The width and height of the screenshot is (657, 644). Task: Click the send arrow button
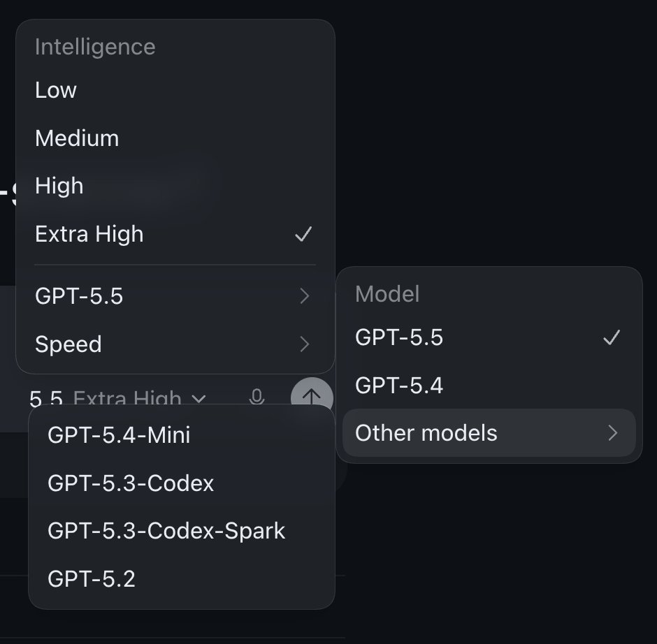coord(312,396)
